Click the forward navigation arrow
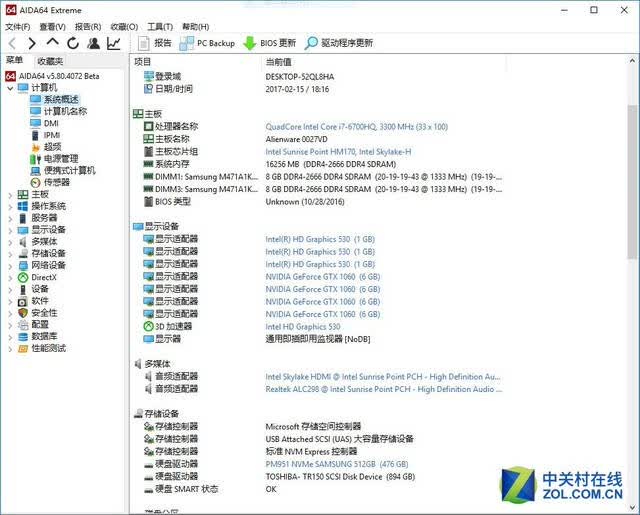 point(32,43)
